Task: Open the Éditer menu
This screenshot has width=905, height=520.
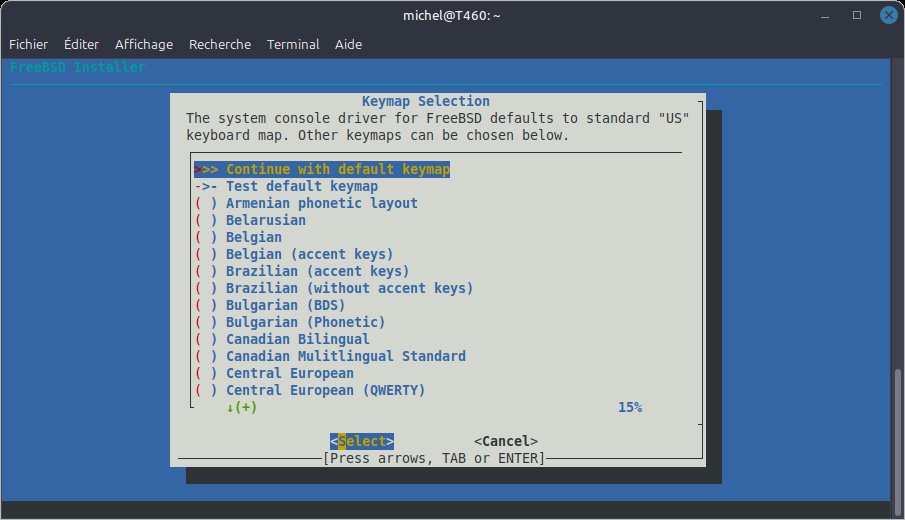Action: click(81, 44)
